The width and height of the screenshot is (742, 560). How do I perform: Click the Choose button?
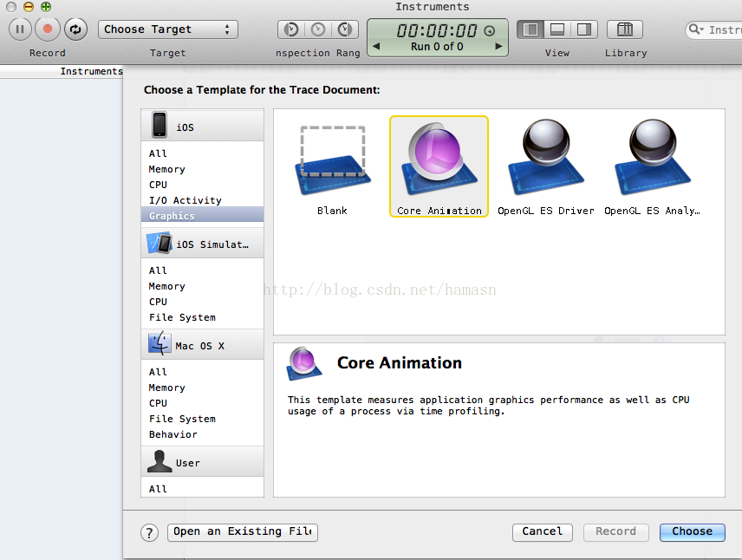tap(693, 532)
